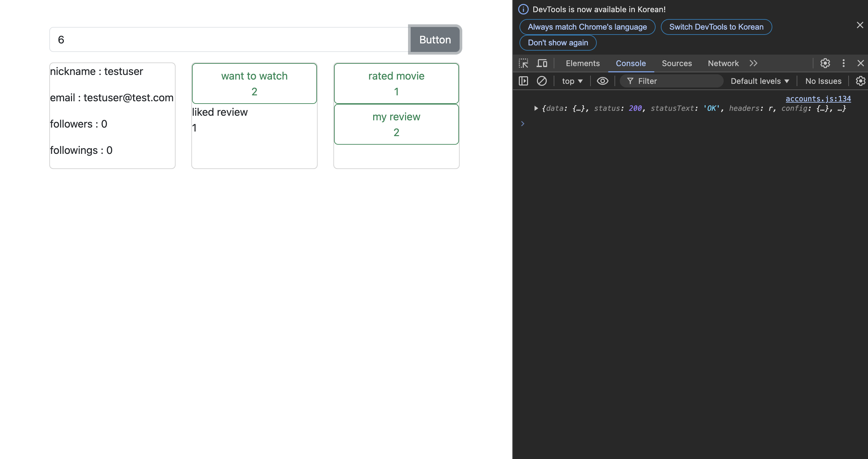Click the console prompt line

691,124
